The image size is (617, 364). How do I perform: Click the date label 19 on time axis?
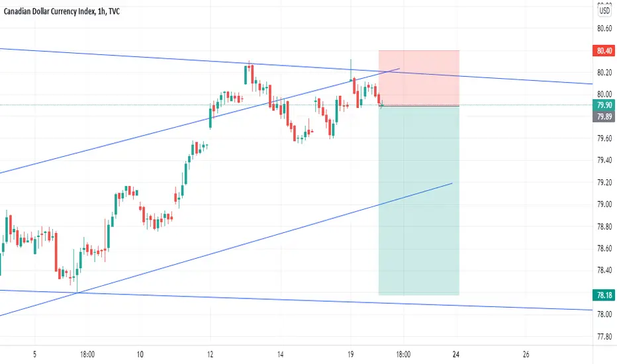coord(351,355)
